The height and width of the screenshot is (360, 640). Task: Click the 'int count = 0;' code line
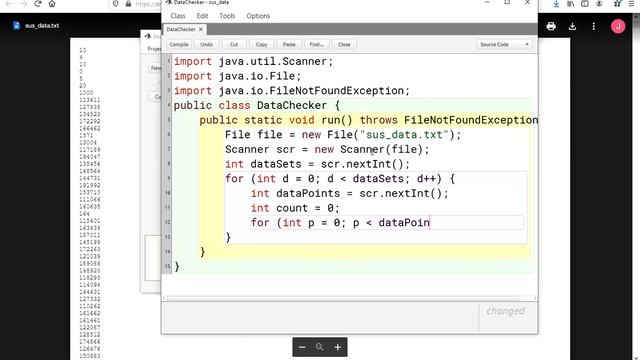coord(295,208)
